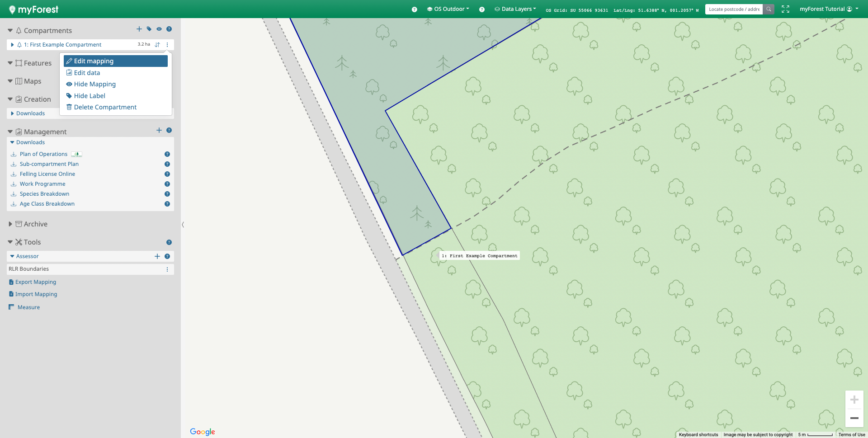
Task: Select Edit mapping from the menu
Action: coord(94,61)
